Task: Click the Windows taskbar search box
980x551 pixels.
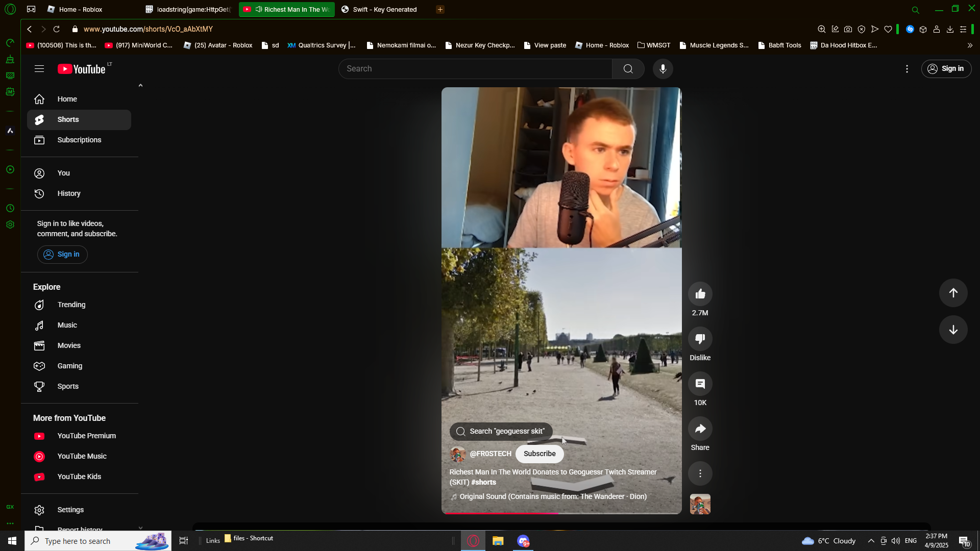Action: (x=98, y=541)
